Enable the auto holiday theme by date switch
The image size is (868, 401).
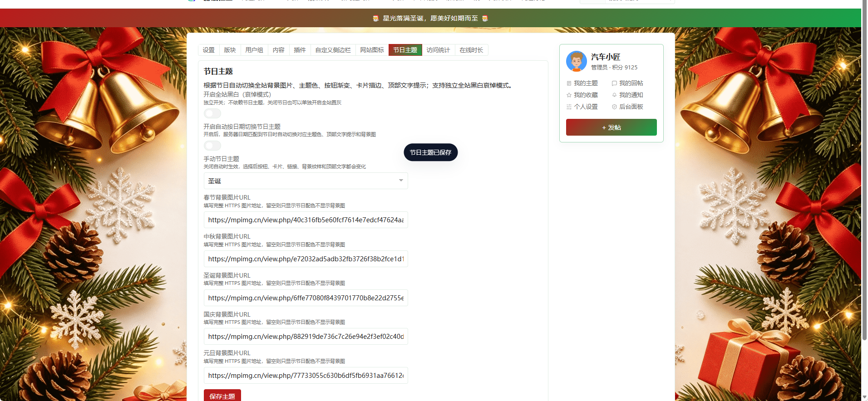pos(212,146)
